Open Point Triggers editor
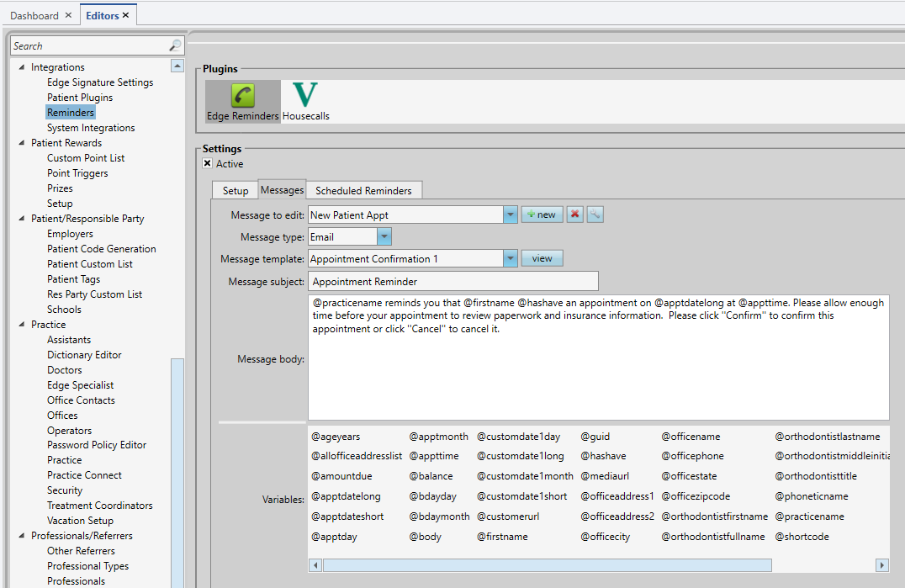Image resolution: width=905 pixels, height=588 pixels. click(x=77, y=173)
